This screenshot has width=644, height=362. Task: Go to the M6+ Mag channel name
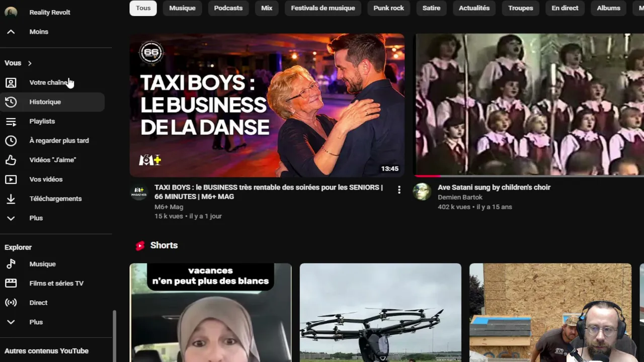click(169, 207)
